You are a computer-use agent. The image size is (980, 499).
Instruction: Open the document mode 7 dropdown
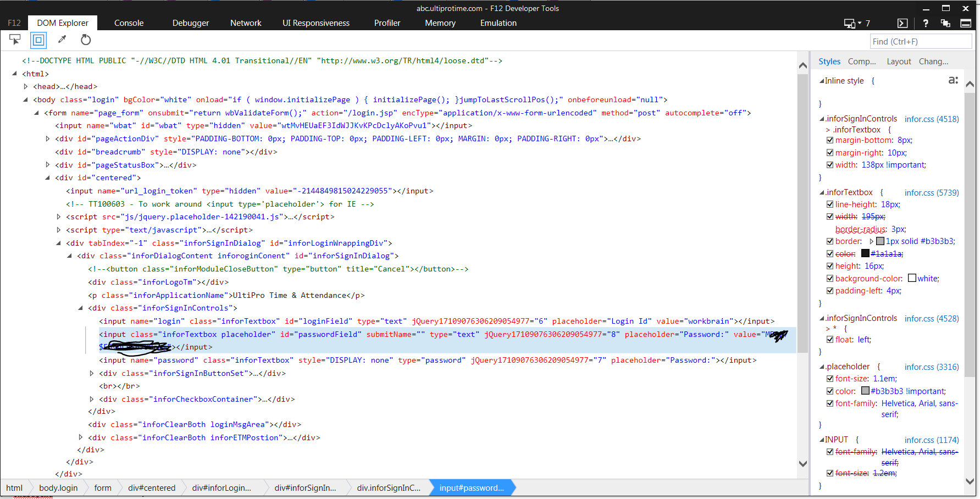(857, 23)
